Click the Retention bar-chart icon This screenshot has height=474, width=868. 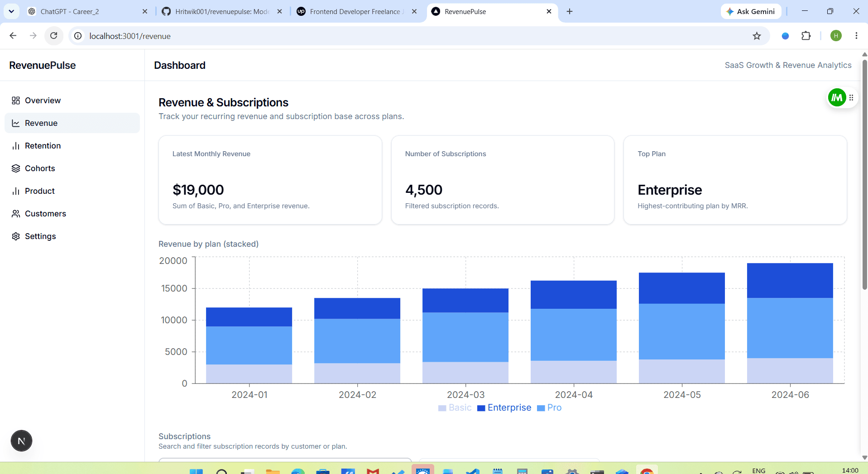pyautogui.click(x=16, y=146)
